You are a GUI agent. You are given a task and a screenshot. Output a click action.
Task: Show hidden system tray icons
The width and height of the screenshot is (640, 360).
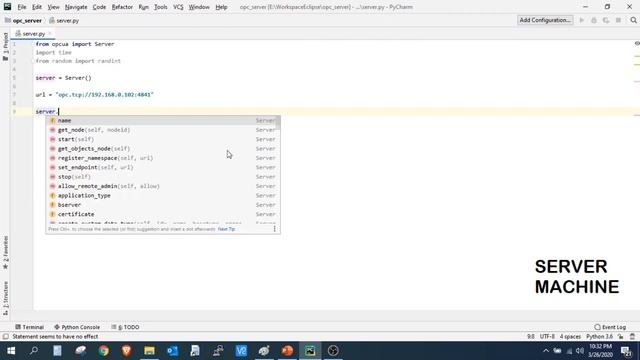pyautogui.click(x=546, y=351)
